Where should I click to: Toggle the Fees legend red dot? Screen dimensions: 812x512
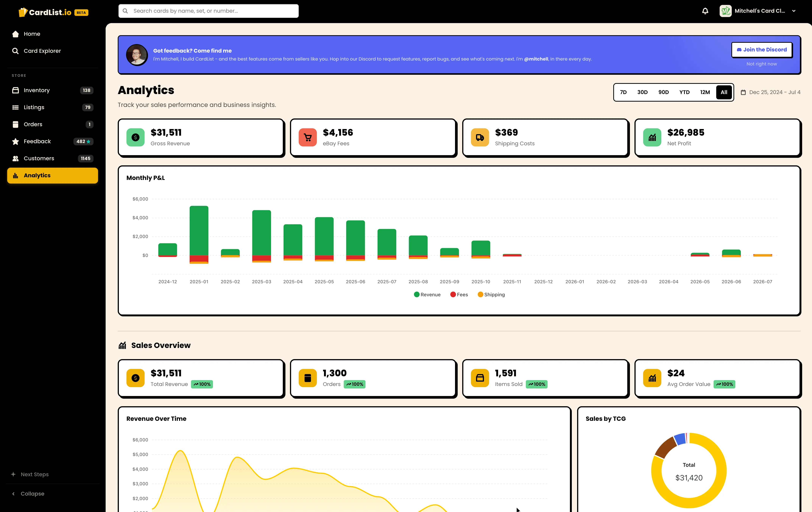click(x=453, y=295)
